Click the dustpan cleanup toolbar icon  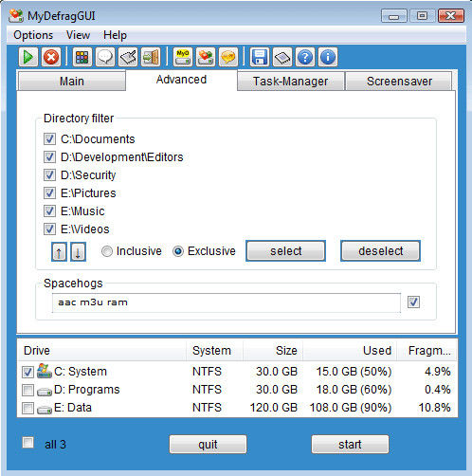128,57
